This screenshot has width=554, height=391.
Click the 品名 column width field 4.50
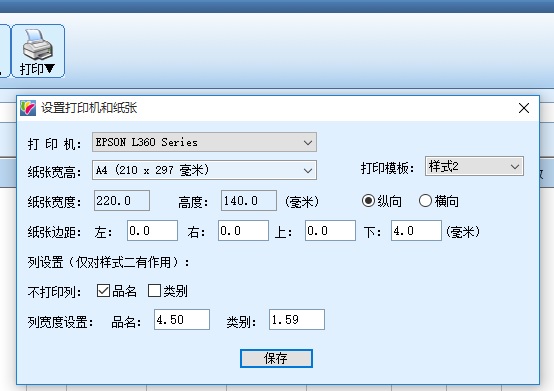click(x=182, y=320)
